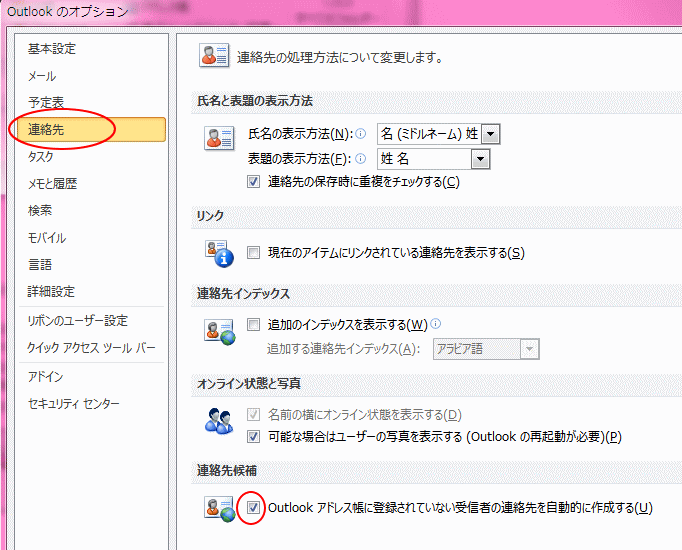This screenshot has height=550, width=682.
Task: Expand the disabled アラビア語 index dropdown
Action: [529, 349]
